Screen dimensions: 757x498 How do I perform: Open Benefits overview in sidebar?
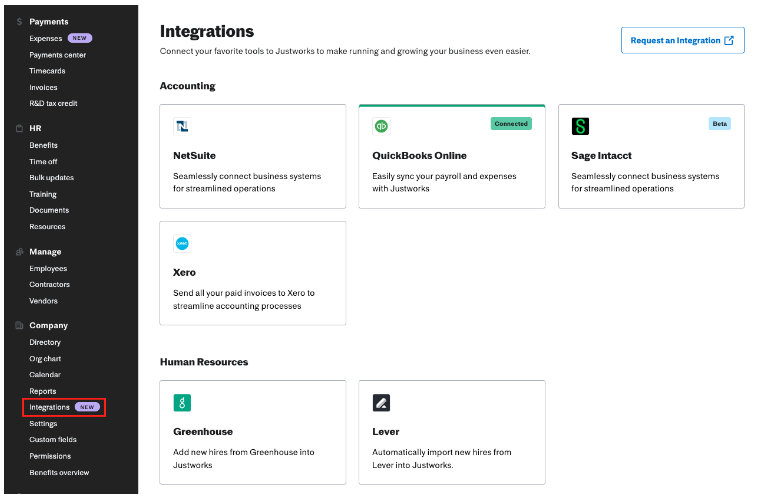[x=59, y=472]
